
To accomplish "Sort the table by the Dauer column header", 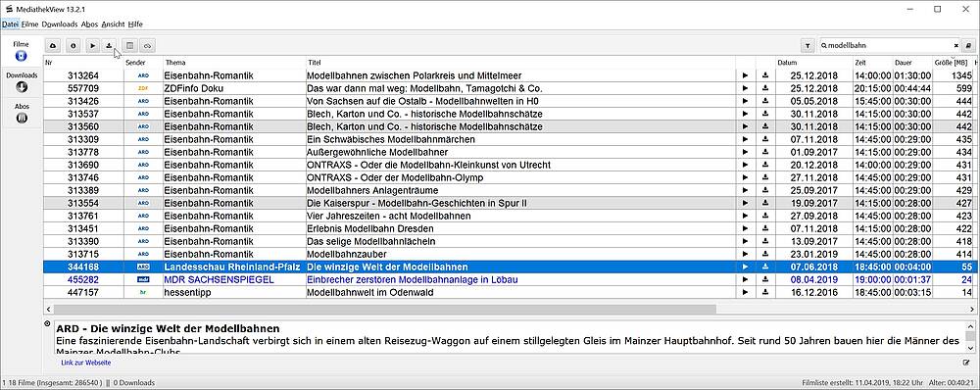I will click(912, 63).
